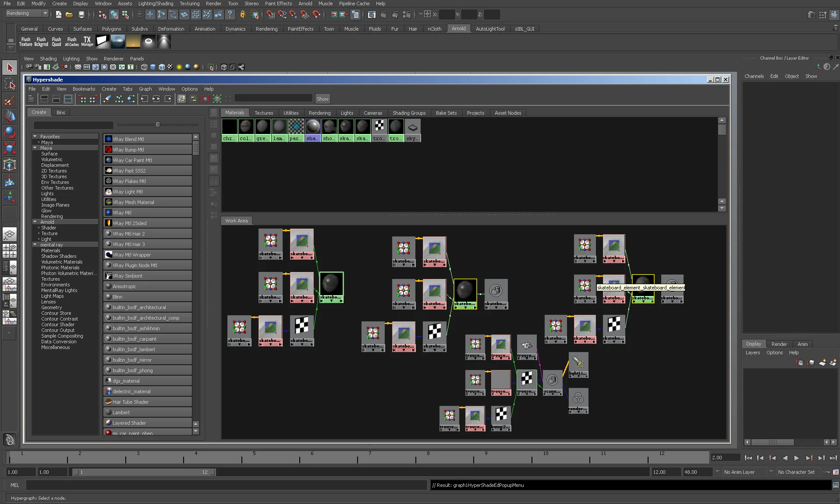Switch to the Textures tab in Hypershade

click(264, 113)
